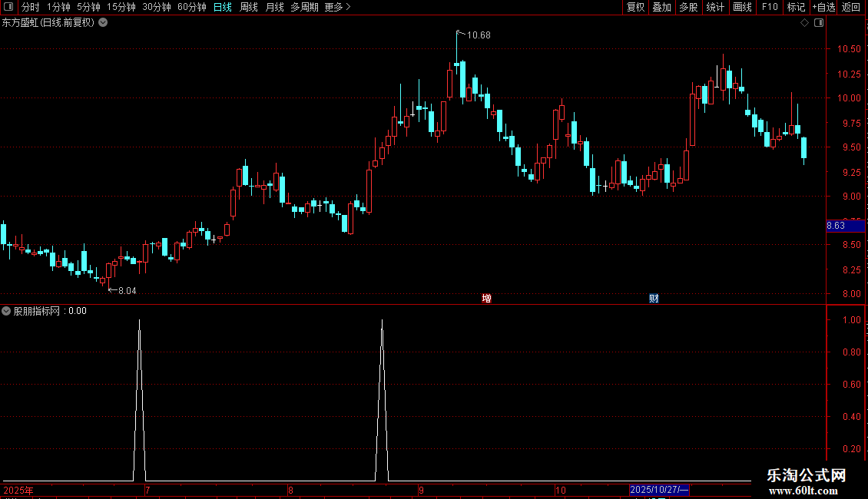
Task: Open the 画线 drawing tools
Action: pyautogui.click(x=742, y=7)
